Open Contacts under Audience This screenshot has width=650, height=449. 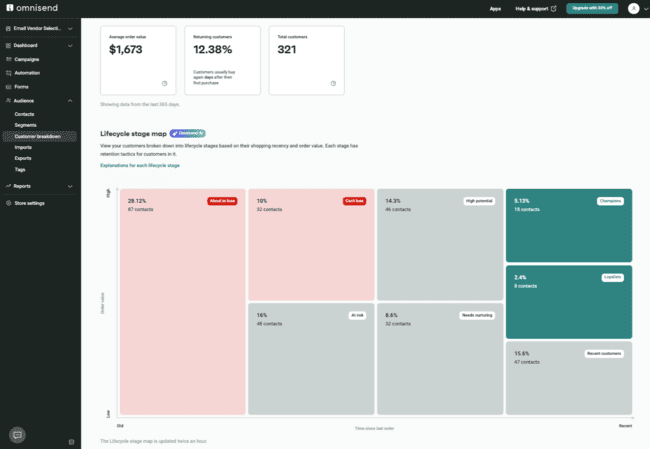[24, 114]
